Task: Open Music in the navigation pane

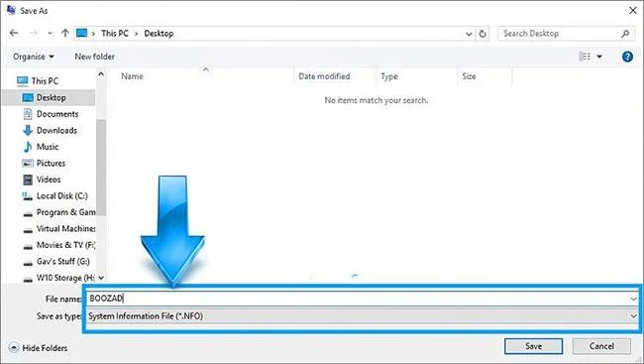Action: [x=48, y=147]
